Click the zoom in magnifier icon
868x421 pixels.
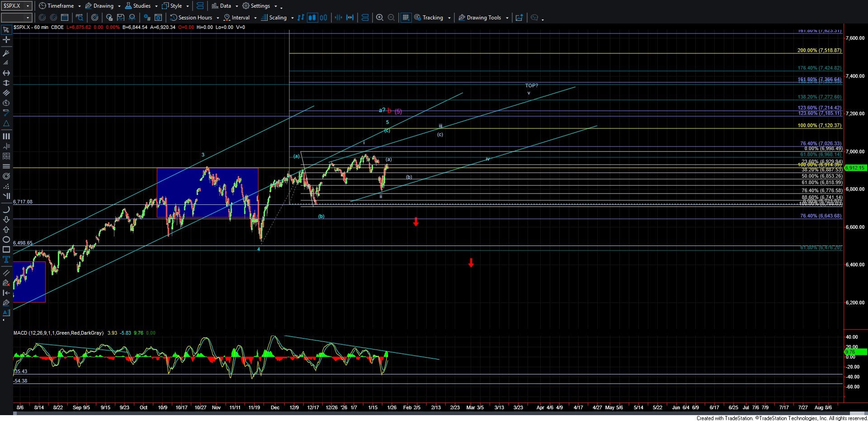pos(380,18)
